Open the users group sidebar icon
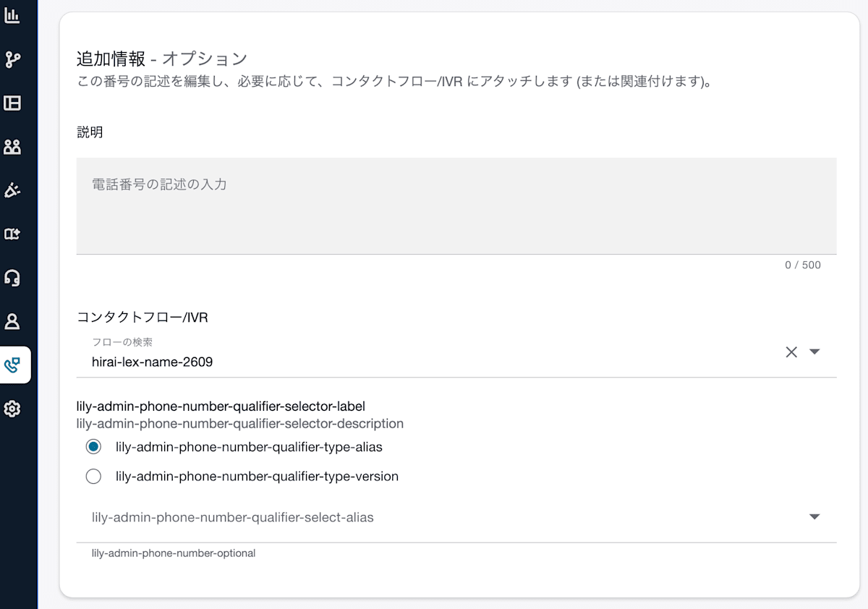Viewport: 868px width, 609px height. click(x=12, y=147)
